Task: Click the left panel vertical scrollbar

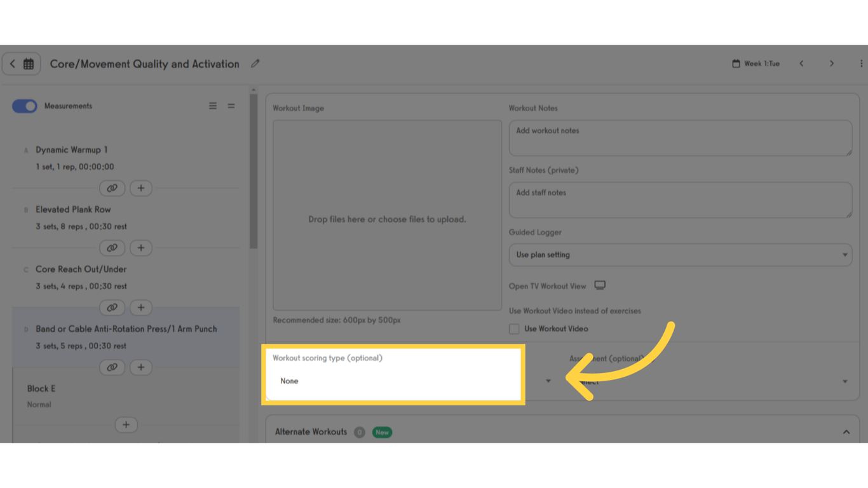Action: 254,172
